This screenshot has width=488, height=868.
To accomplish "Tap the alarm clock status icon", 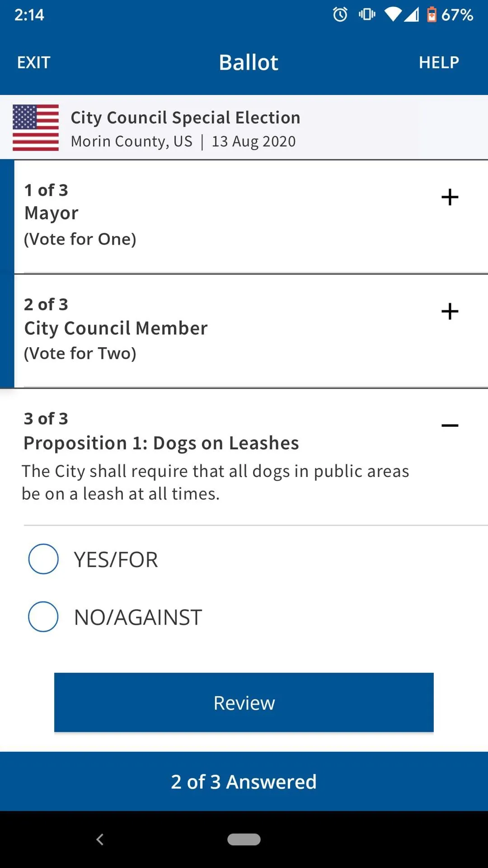I will (x=340, y=14).
